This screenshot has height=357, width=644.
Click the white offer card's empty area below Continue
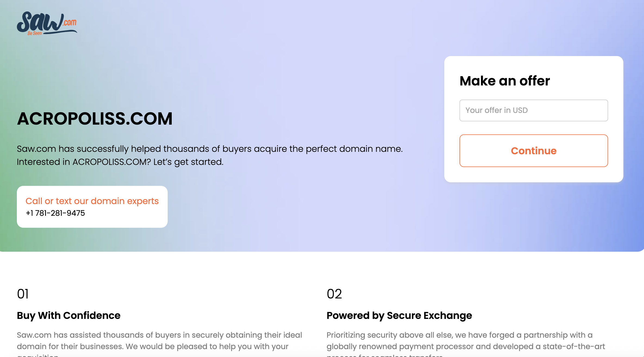coord(533,175)
